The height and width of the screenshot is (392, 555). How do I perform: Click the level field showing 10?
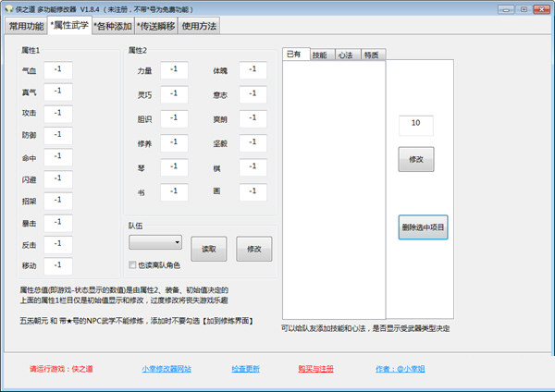tap(416, 126)
